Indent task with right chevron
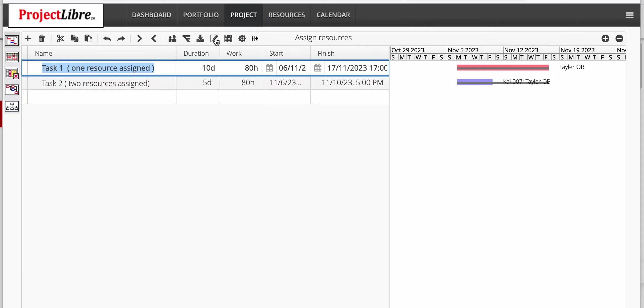Viewport: 644px width, 308px height. pos(140,38)
